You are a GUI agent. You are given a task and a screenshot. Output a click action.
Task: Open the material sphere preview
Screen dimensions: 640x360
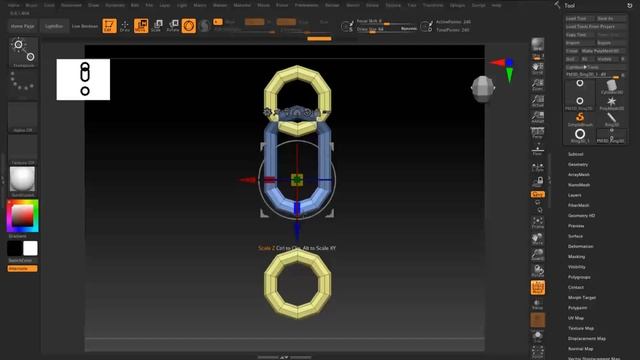click(22, 180)
